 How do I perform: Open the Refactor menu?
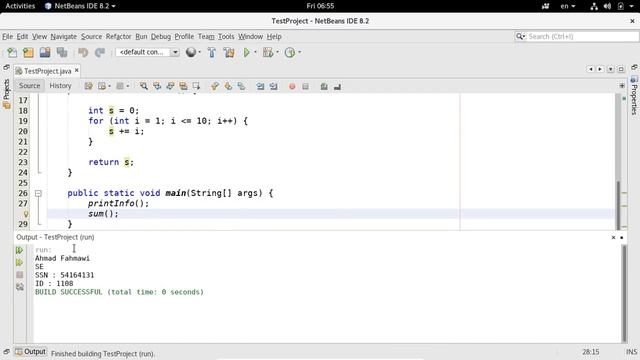(x=118, y=36)
